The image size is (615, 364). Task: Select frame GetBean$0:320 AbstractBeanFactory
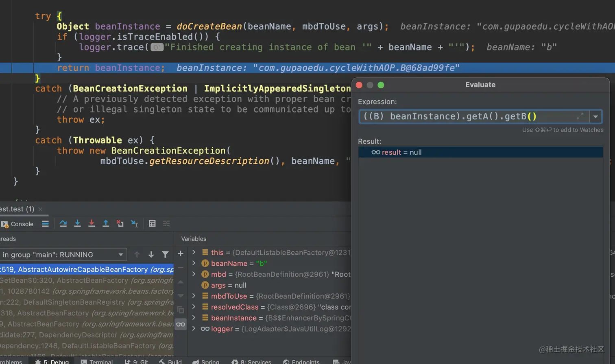87,280
